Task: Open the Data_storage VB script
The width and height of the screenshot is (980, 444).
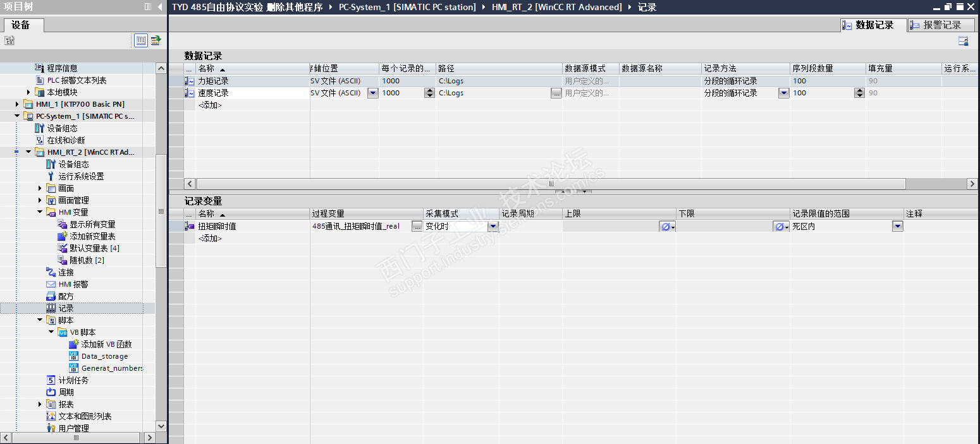Action: (x=104, y=356)
